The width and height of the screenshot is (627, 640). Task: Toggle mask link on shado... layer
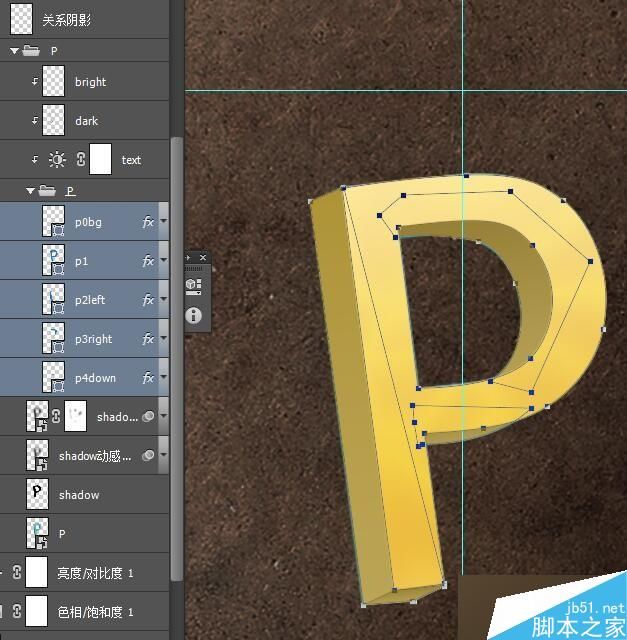click(56, 416)
